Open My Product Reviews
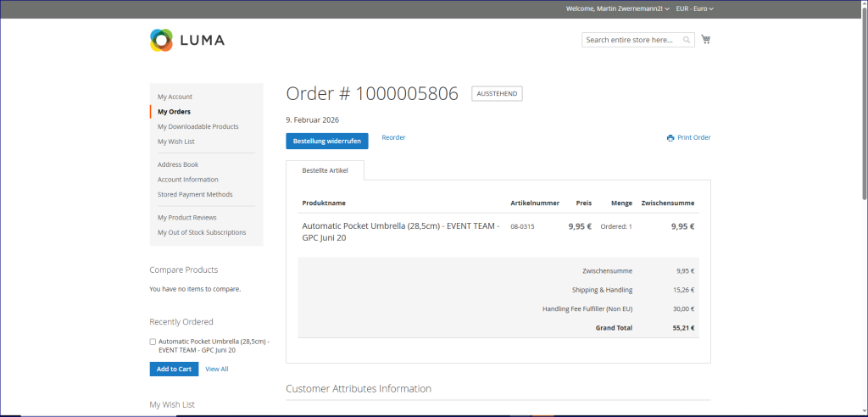 (187, 217)
